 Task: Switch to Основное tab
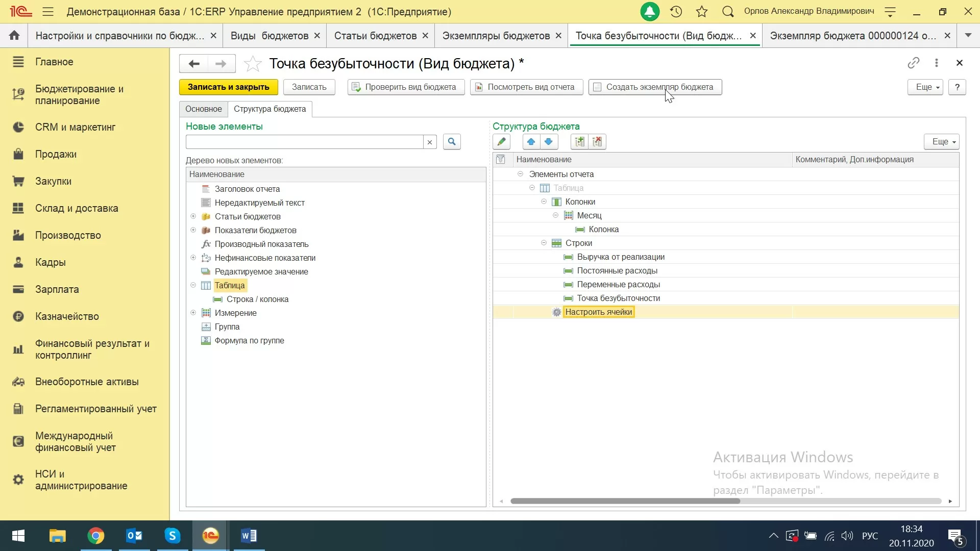point(203,109)
